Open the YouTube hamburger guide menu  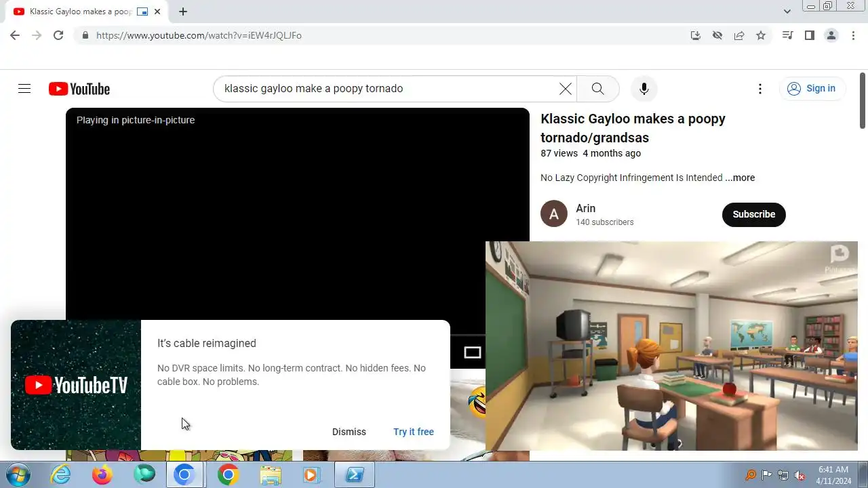24,89
